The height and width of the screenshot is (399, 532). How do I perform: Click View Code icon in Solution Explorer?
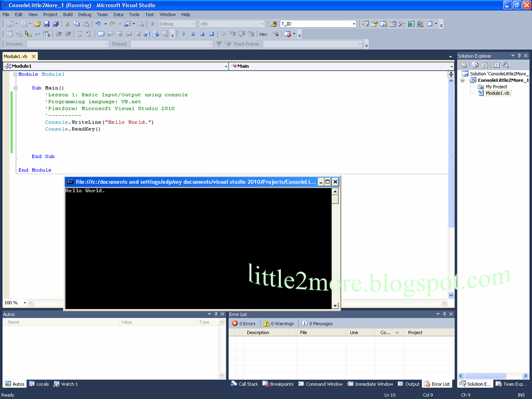pyautogui.click(x=497, y=65)
